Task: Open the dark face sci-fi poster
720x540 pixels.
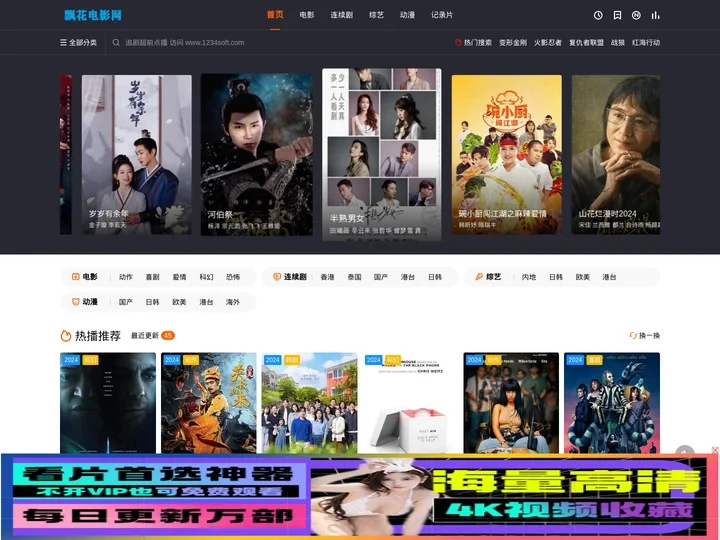Action: click(108, 403)
